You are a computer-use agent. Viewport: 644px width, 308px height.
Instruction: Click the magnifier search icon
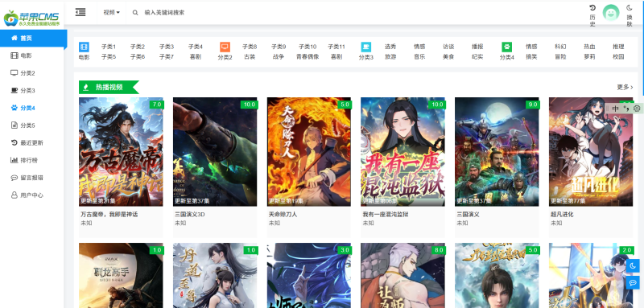click(135, 13)
